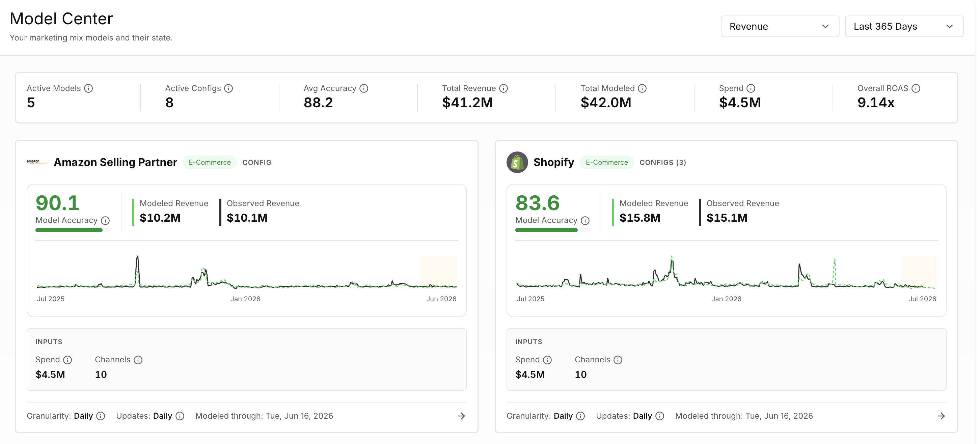Click the Amazon Selling Partner logo

[x=37, y=162]
